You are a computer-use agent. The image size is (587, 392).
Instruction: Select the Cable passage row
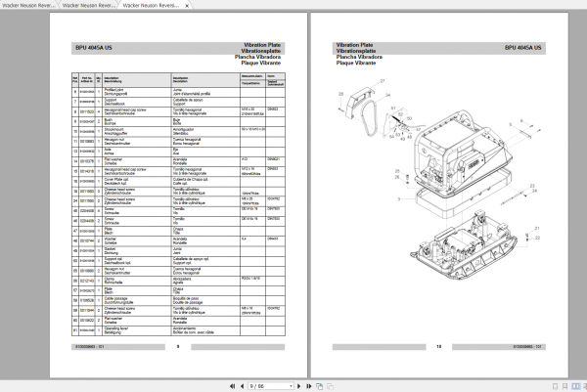point(178,300)
